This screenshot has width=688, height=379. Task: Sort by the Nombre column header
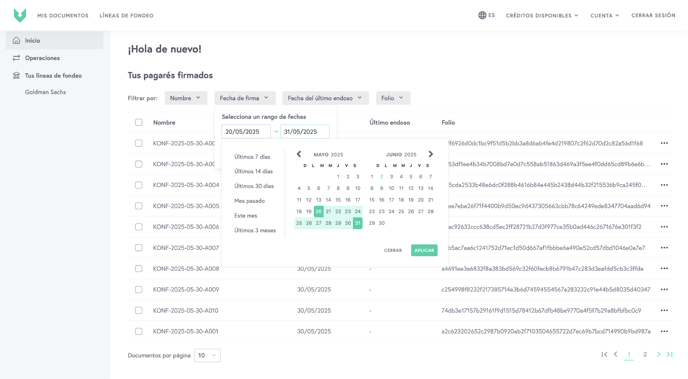click(x=164, y=122)
